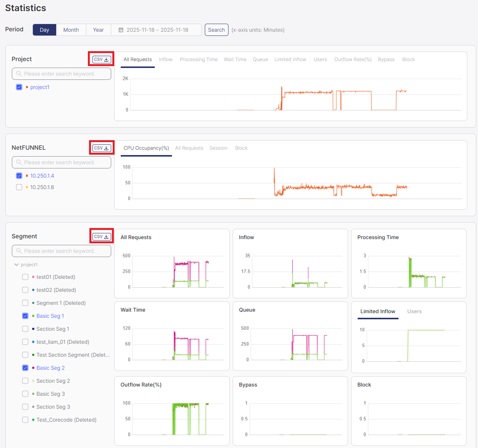Show the Users tab beside Limited Inflow

click(x=414, y=312)
